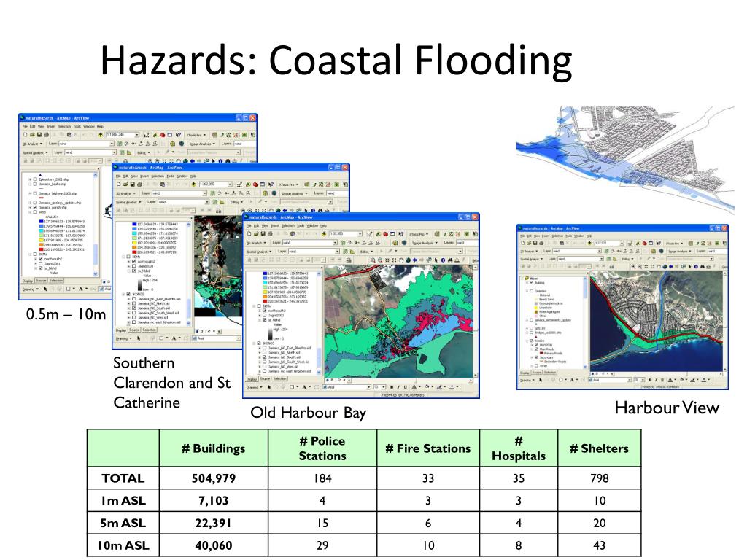The height and width of the screenshot is (560, 747).
Task: Click Save icon in Southern Clarendon window
Action: click(x=133, y=184)
